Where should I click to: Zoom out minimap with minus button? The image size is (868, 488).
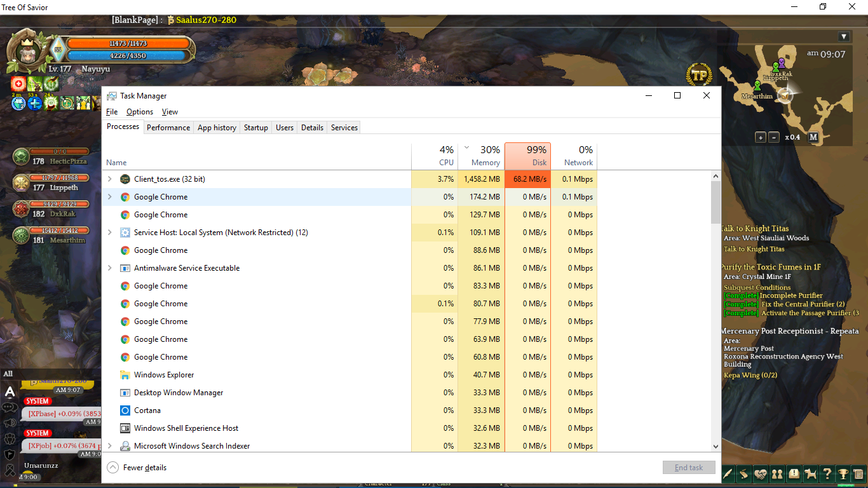[x=773, y=137]
